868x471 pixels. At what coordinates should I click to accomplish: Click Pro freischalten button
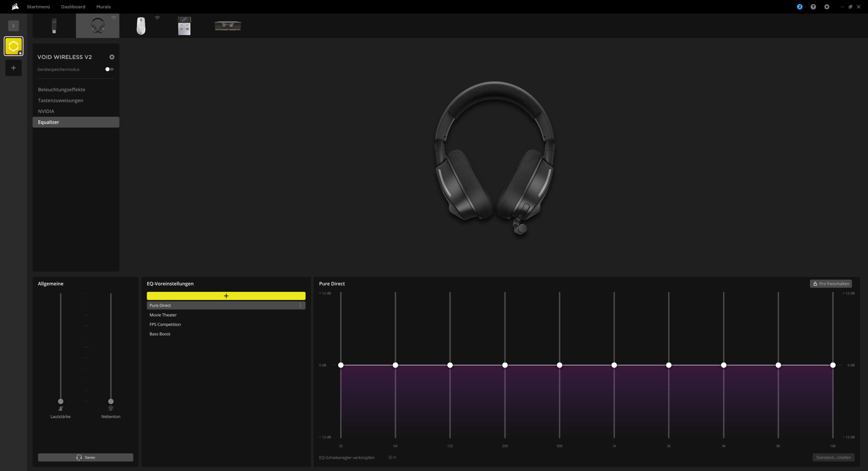point(831,283)
